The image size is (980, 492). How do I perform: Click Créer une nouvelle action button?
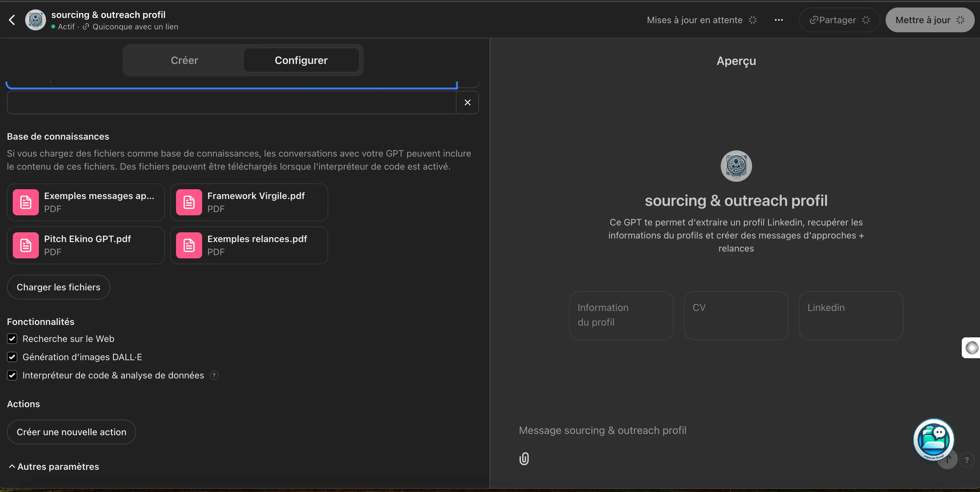tap(72, 432)
